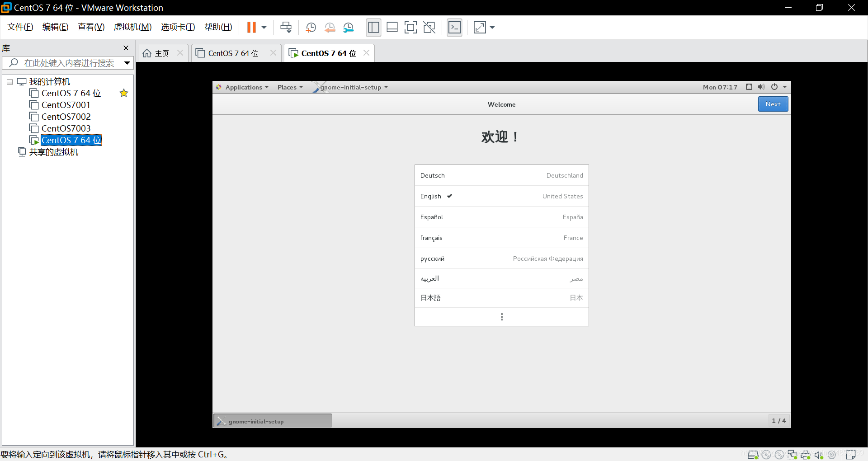Open the power options dropdown arrow
Viewport: 868px width, 461px height.
(264, 28)
